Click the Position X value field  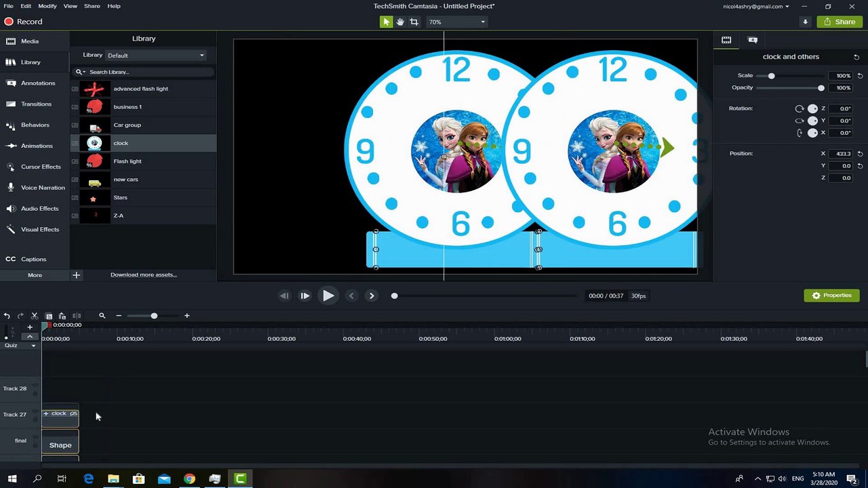coord(842,154)
